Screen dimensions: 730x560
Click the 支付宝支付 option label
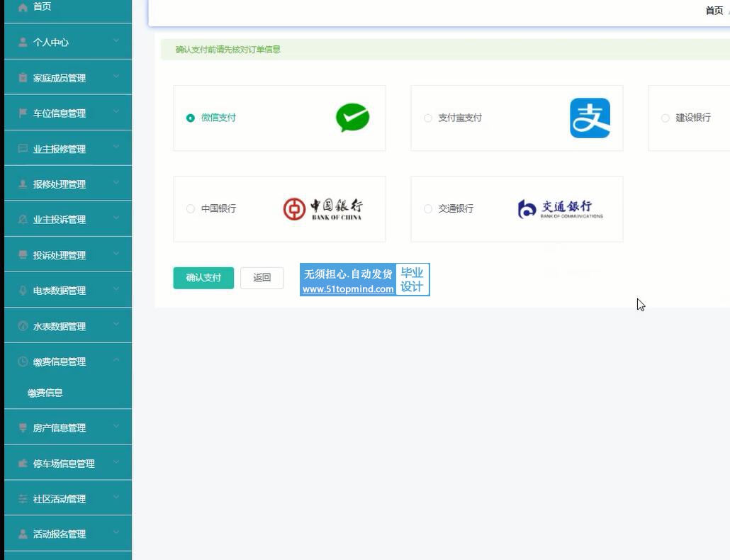[460, 118]
